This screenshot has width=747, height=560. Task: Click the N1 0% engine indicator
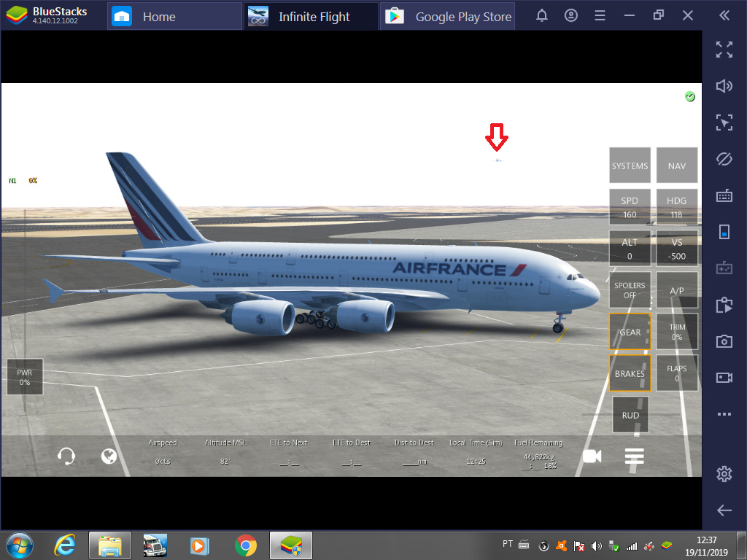[23, 181]
